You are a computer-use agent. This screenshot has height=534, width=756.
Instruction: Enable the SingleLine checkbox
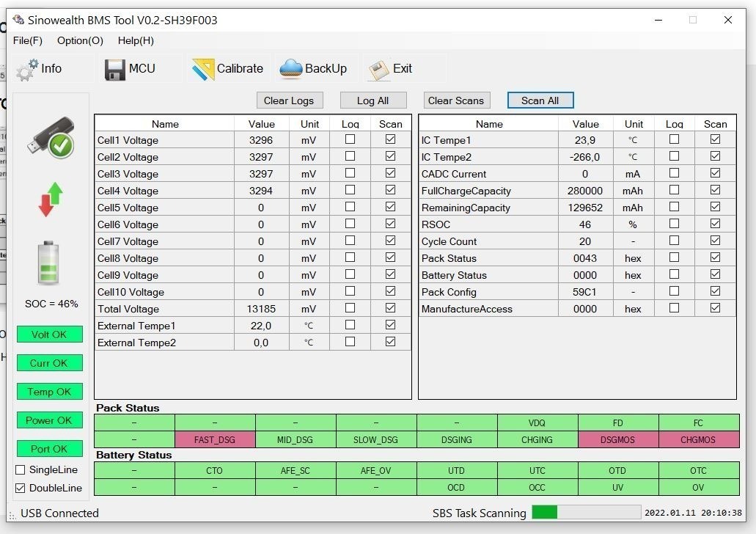pos(21,470)
